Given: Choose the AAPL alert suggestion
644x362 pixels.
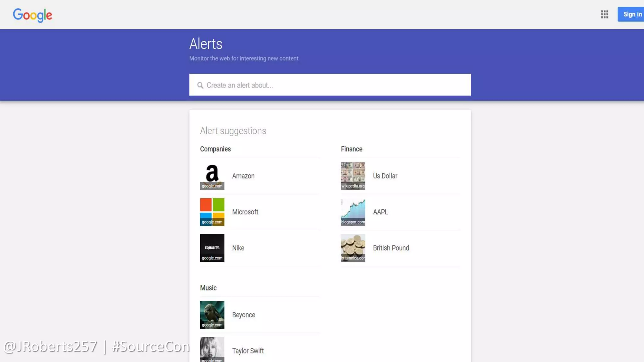Looking at the screenshot, I should [x=380, y=212].
